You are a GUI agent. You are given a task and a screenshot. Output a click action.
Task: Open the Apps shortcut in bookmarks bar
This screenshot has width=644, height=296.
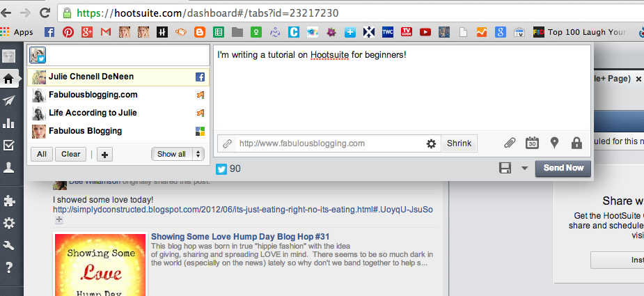(17, 32)
